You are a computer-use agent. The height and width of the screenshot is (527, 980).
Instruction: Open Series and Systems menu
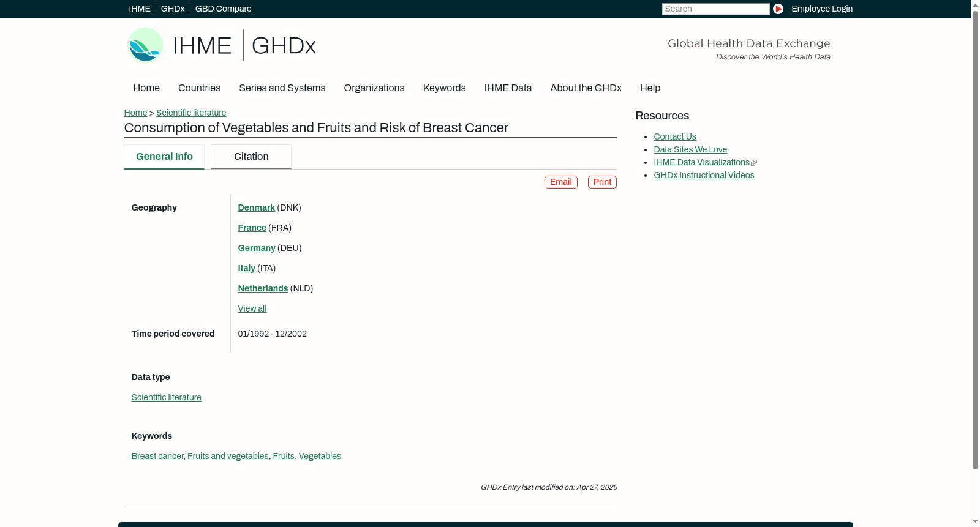pyautogui.click(x=282, y=88)
